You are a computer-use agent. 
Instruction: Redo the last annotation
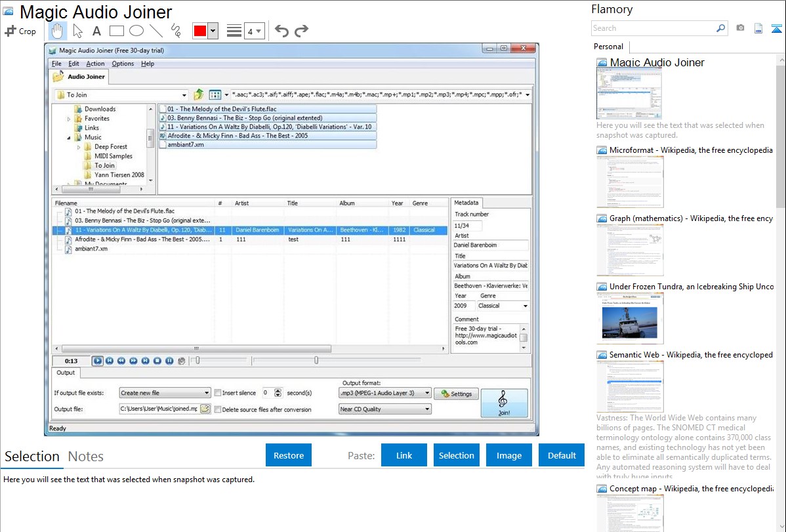[301, 31]
